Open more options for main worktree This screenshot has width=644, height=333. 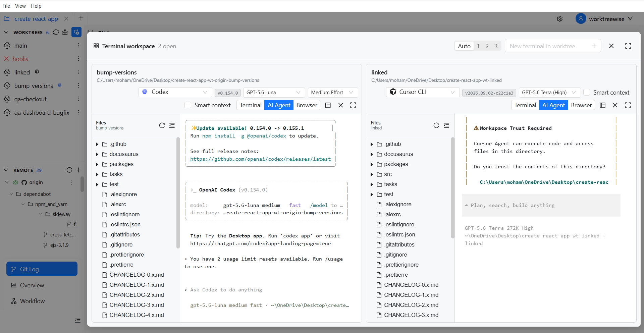(x=78, y=45)
